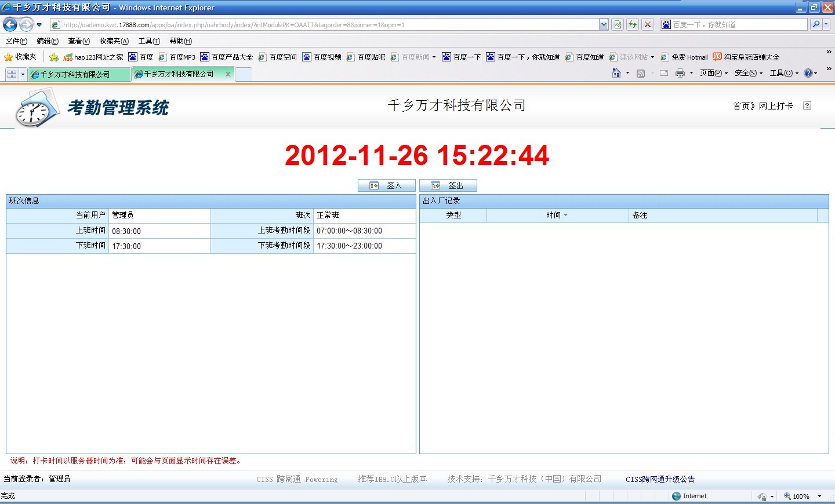835x504 pixels.
Task: Expand the address bar dropdown arrow
Action: 604,24
